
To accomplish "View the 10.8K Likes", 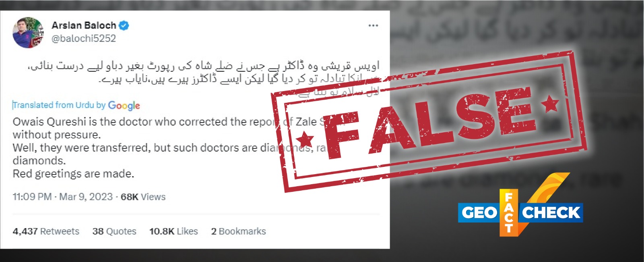I will (173, 231).
